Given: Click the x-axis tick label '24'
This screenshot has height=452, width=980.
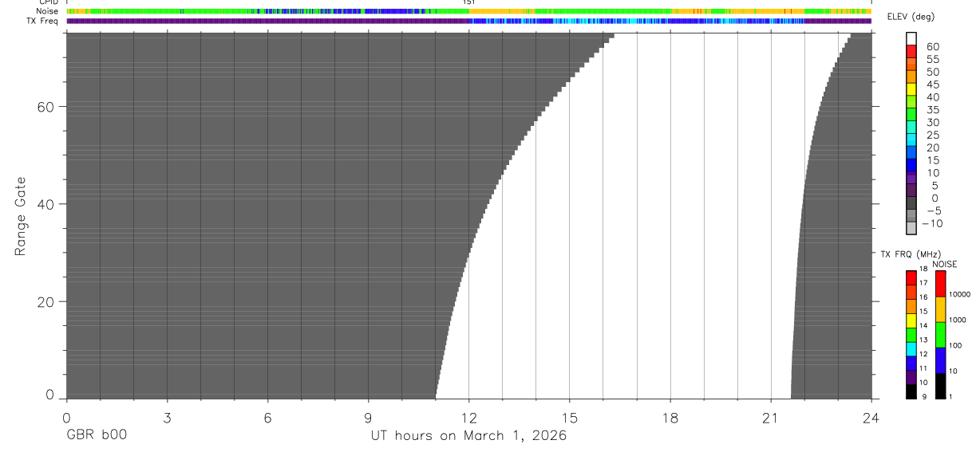Looking at the screenshot, I should [x=871, y=417].
